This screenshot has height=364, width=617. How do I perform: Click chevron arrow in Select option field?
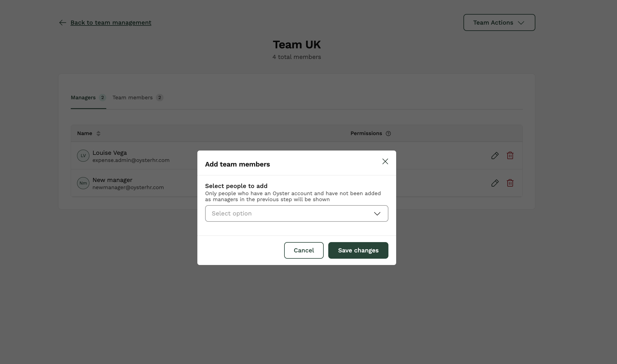377,214
